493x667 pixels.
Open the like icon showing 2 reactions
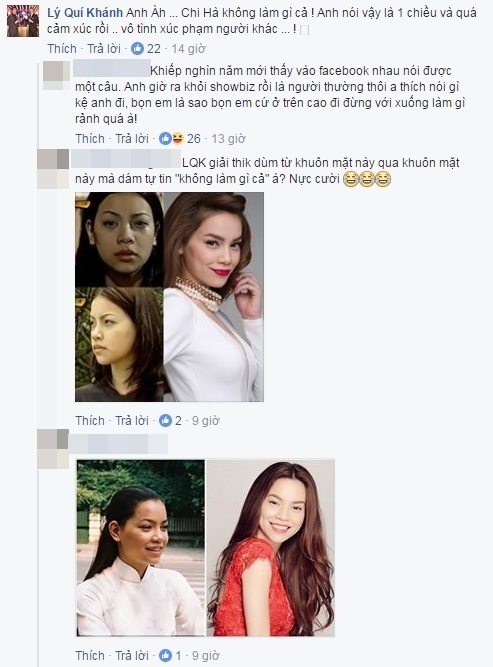[x=165, y=421]
